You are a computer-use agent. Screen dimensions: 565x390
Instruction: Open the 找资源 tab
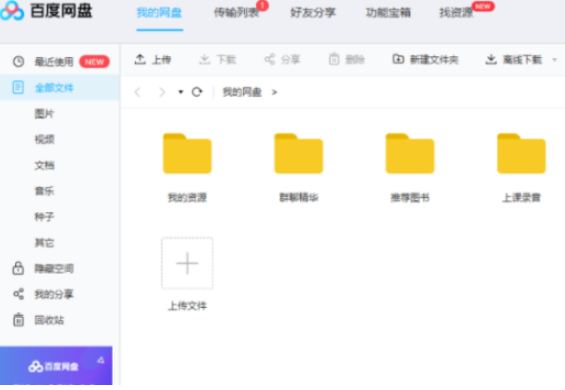pos(456,13)
